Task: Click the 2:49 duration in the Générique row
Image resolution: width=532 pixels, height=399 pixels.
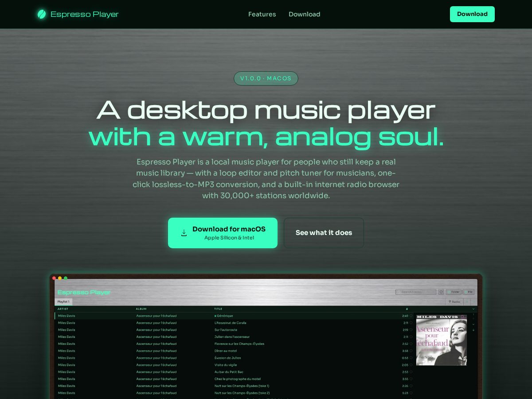Action: pyautogui.click(x=405, y=316)
